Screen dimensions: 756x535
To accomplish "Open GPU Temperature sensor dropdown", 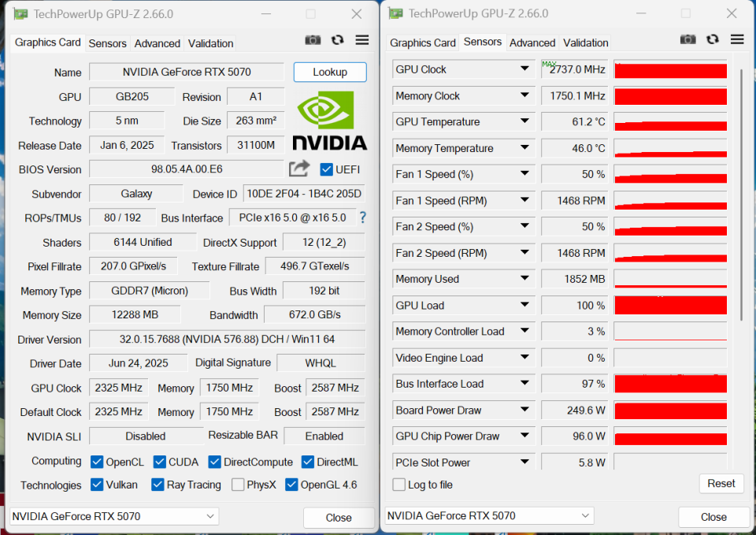I will (x=524, y=121).
